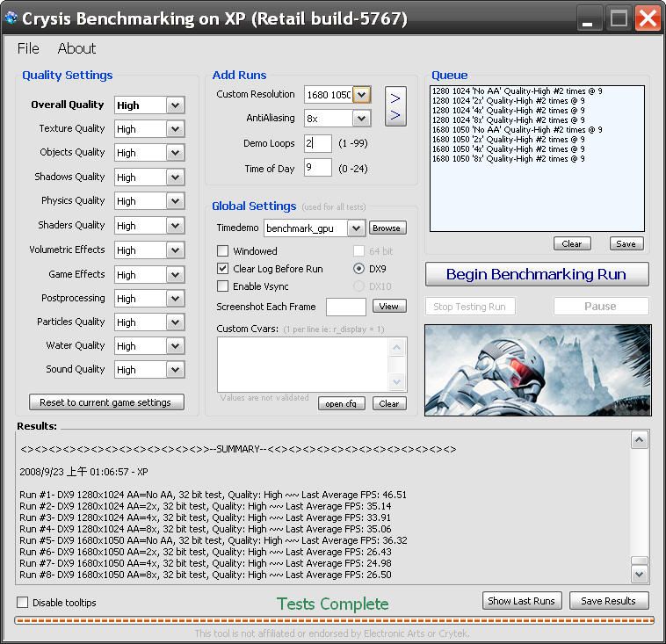Click the Tests Complete status text
This screenshot has width=666, height=644.
tap(333, 604)
